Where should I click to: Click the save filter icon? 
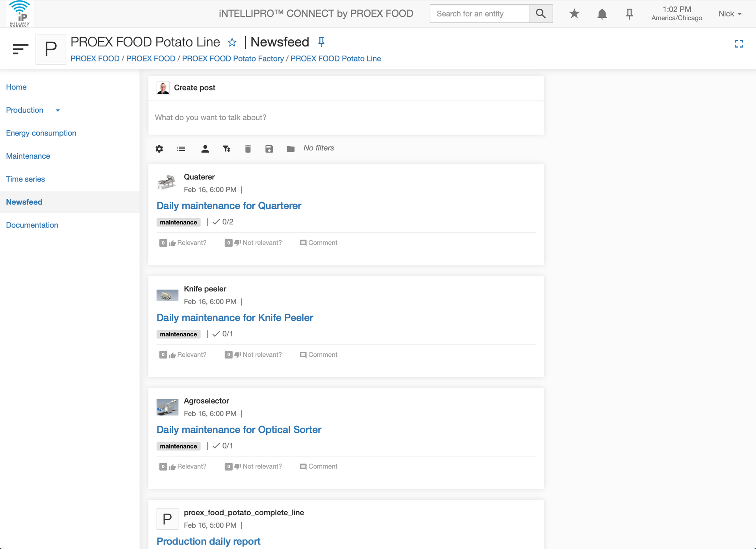(269, 148)
